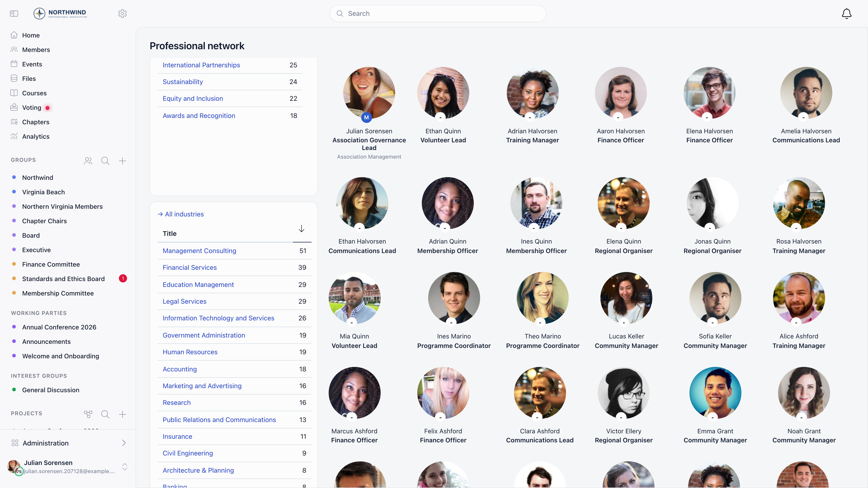Sort industries by count arrow
This screenshot has height=488, width=868.
(301, 229)
